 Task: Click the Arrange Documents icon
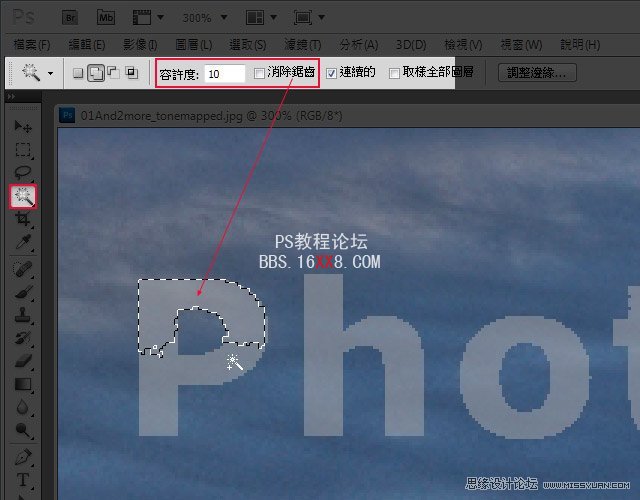pos(255,18)
